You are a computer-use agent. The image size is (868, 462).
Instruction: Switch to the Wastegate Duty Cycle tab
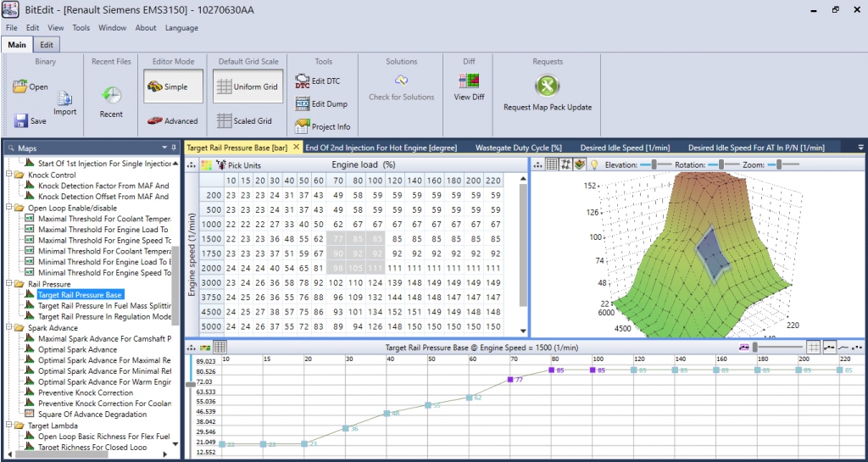519,148
